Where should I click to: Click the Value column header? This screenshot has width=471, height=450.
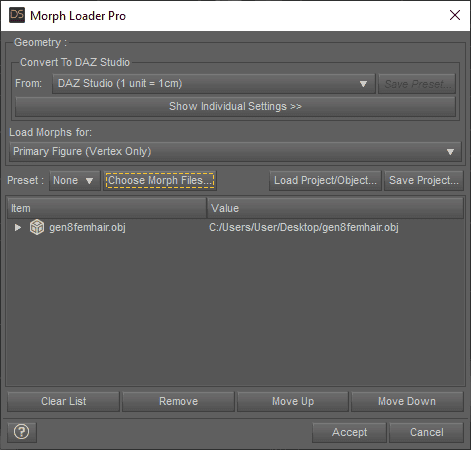(x=335, y=208)
